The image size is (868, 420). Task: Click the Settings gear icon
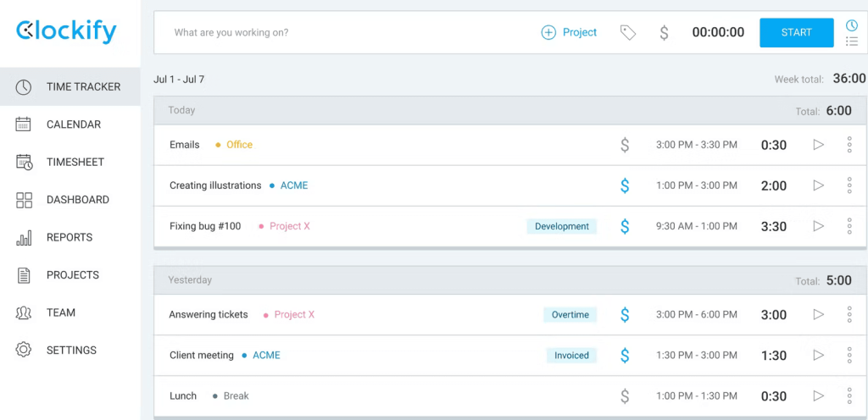click(x=23, y=350)
